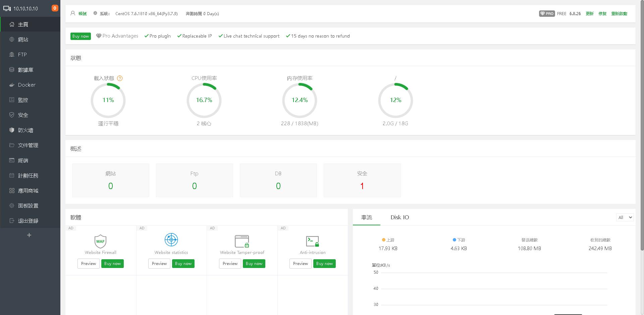Click the Website Tamper-proof icon
This screenshot has width=644, height=315.
(x=242, y=241)
